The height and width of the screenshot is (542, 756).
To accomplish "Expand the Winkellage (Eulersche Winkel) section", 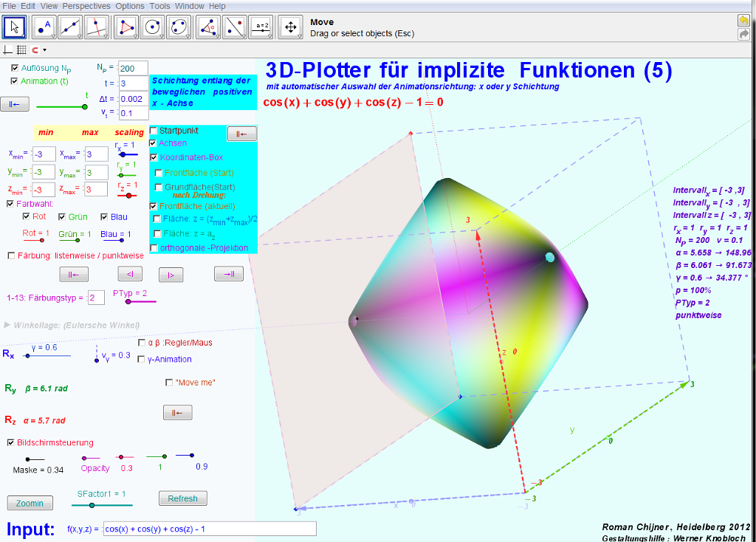I will coord(7,325).
